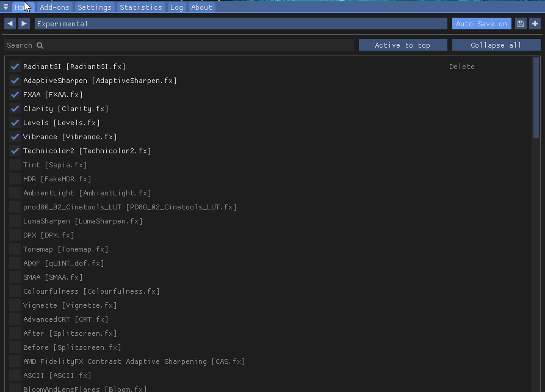Enable the Before [Splitscreen.fx] checkbox
Screen dimensions: 545x392
click(15, 347)
